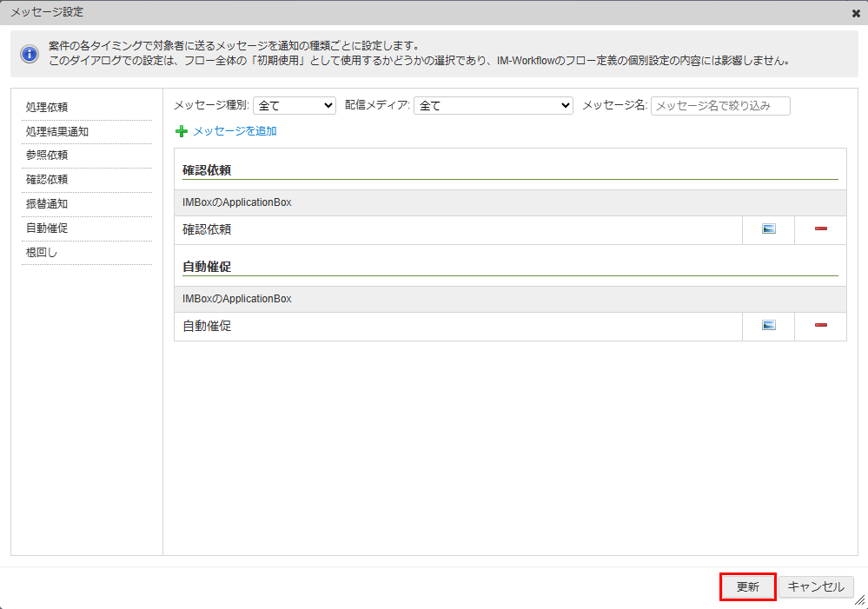Remove 自動催促 message with red minus
The image size is (868, 609).
(820, 326)
